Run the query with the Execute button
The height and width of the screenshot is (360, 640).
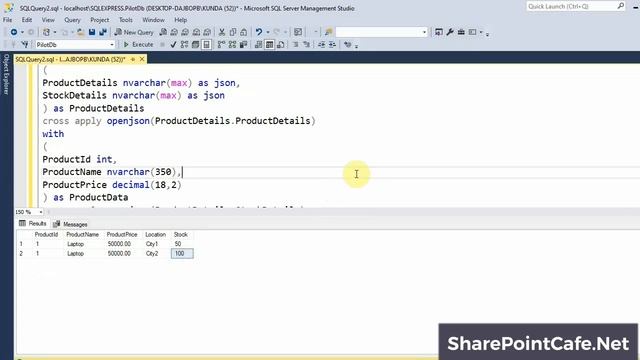coord(138,44)
